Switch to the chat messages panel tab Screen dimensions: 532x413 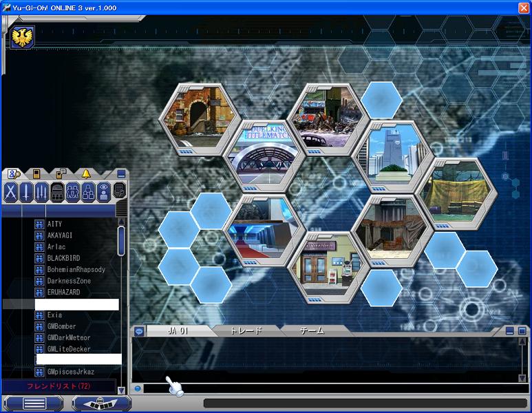pyautogui.click(x=61, y=173)
